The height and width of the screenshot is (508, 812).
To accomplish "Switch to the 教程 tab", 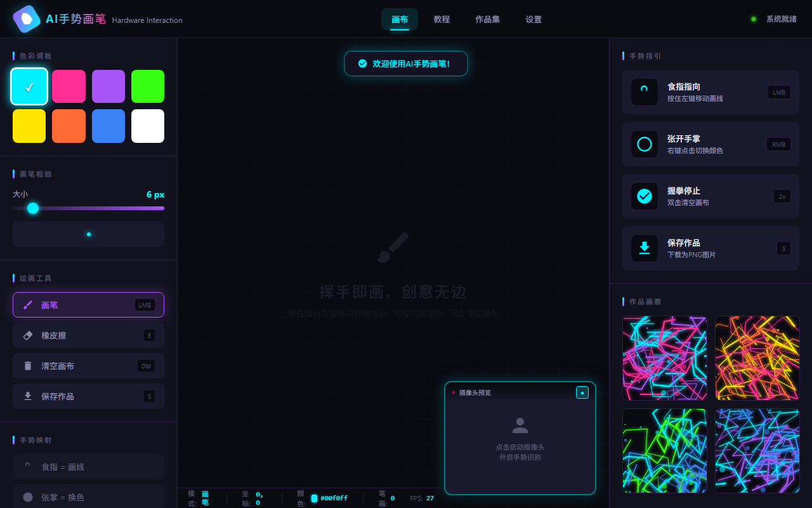I will (442, 19).
